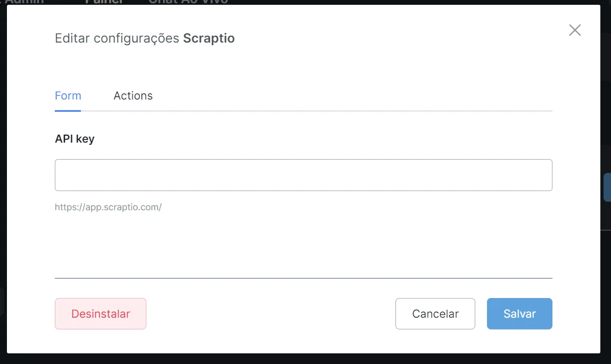Switch to the Actions tab

coord(133,96)
